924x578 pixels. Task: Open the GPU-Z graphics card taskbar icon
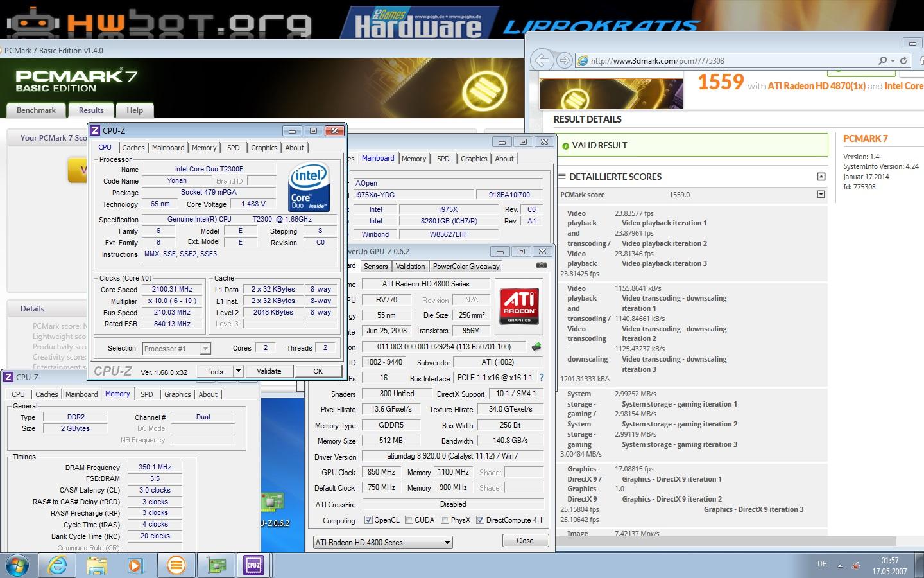tap(216, 565)
